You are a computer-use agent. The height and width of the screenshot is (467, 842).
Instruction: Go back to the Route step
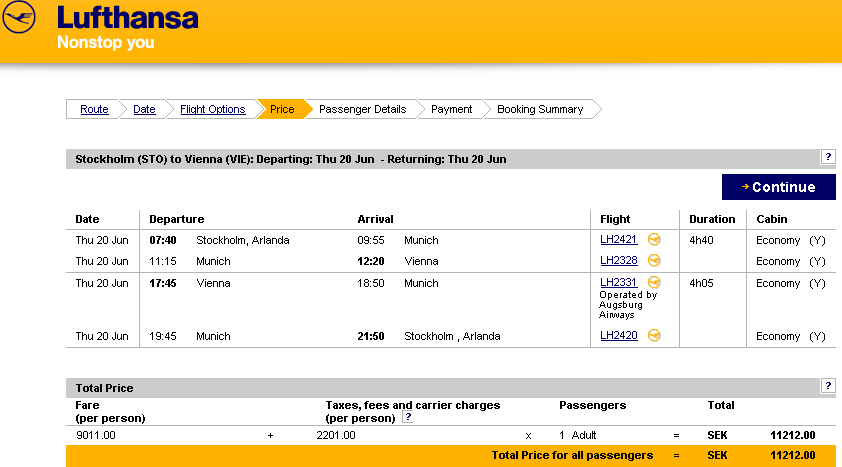point(94,110)
